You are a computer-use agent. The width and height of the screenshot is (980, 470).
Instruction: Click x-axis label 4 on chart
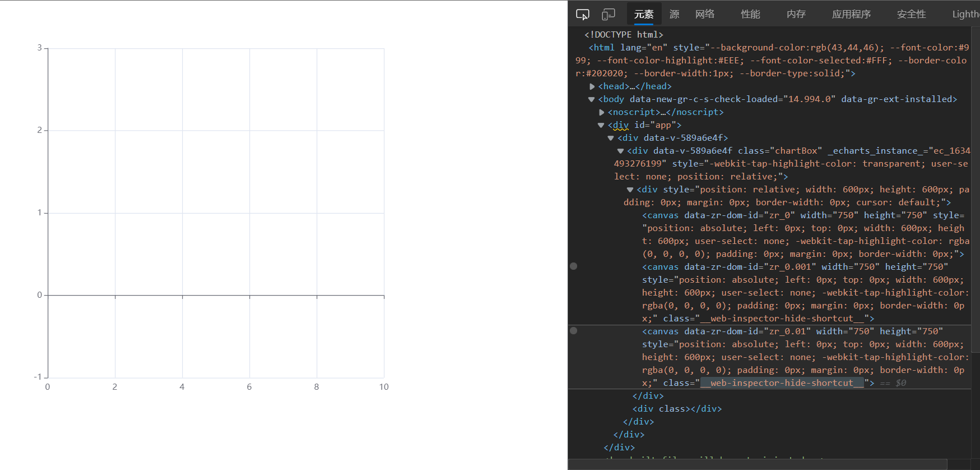tap(182, 387)
